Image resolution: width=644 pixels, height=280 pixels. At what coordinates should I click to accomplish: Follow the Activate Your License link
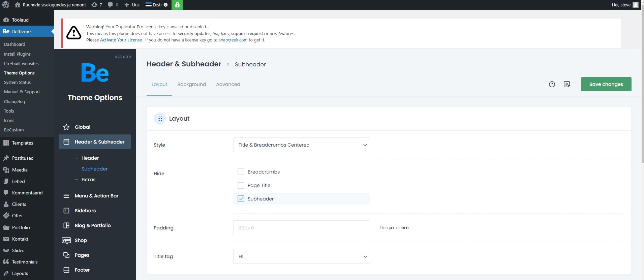[121, 40]
